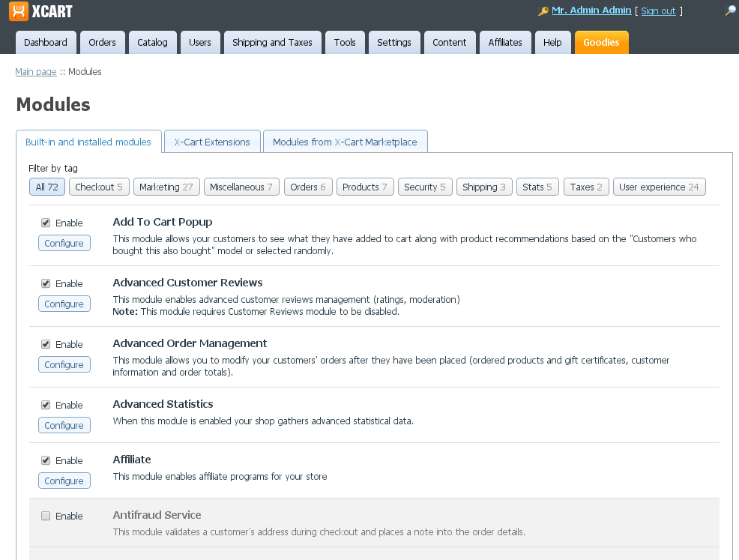This screenshot has height=560, width=739.
Task: Click the Antifraud Service title
Action: (x=157, y=515)
